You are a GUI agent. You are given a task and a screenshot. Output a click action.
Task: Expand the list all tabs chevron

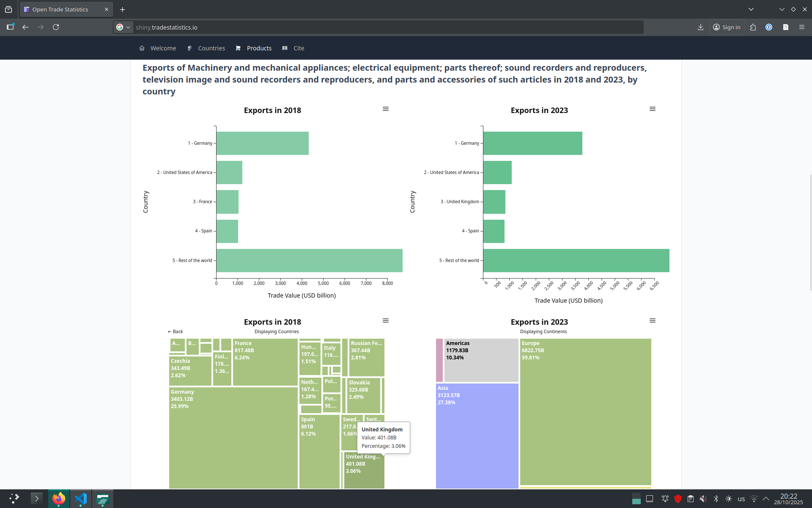point(751,9)
